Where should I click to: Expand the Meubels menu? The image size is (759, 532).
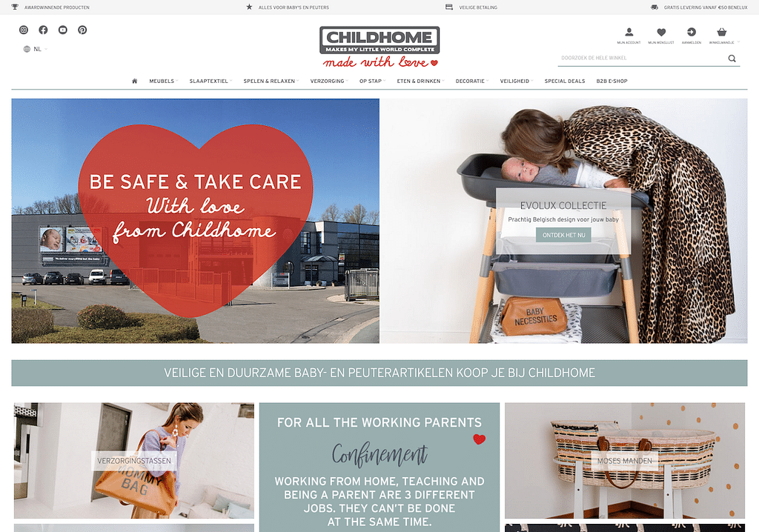pos(164,81)
